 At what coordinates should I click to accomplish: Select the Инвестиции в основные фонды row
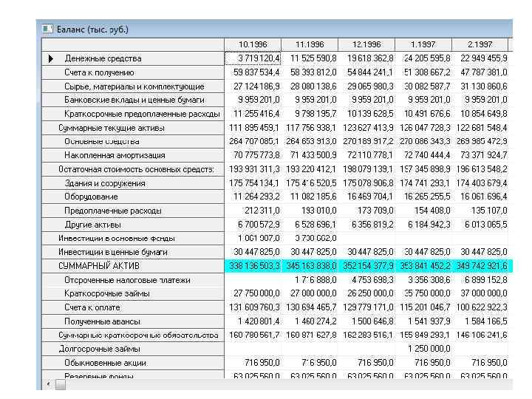click(x=133, y=239)
